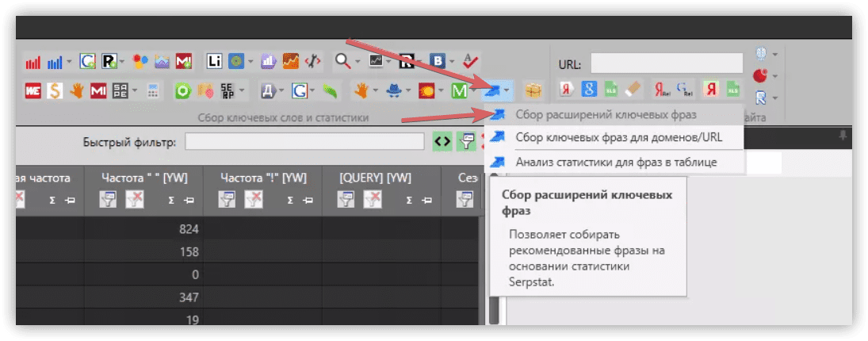
Task: Open dropdown next to the globe icon
Action: click(x=775, y=54)
